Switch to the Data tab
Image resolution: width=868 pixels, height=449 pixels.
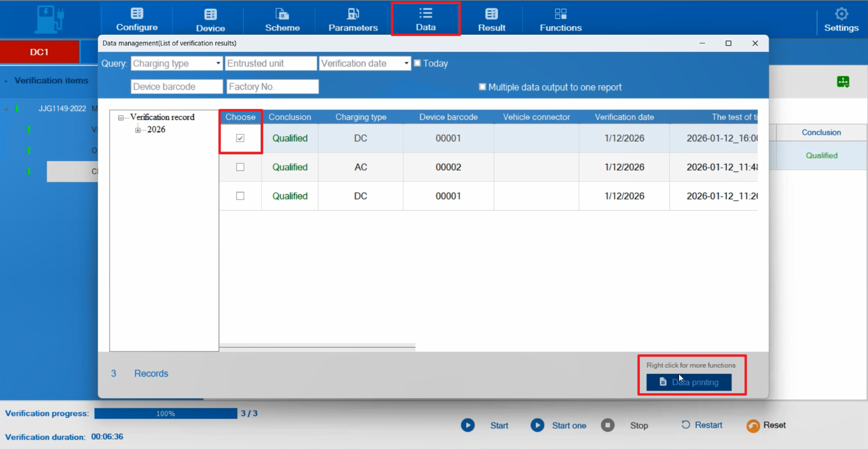tap(425, 19)
